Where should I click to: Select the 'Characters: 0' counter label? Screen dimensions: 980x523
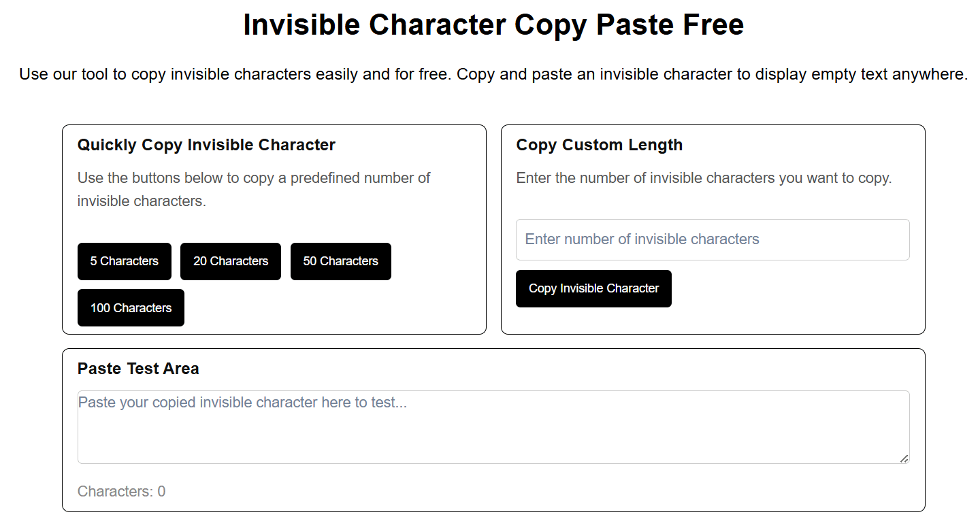pos(121,491)
